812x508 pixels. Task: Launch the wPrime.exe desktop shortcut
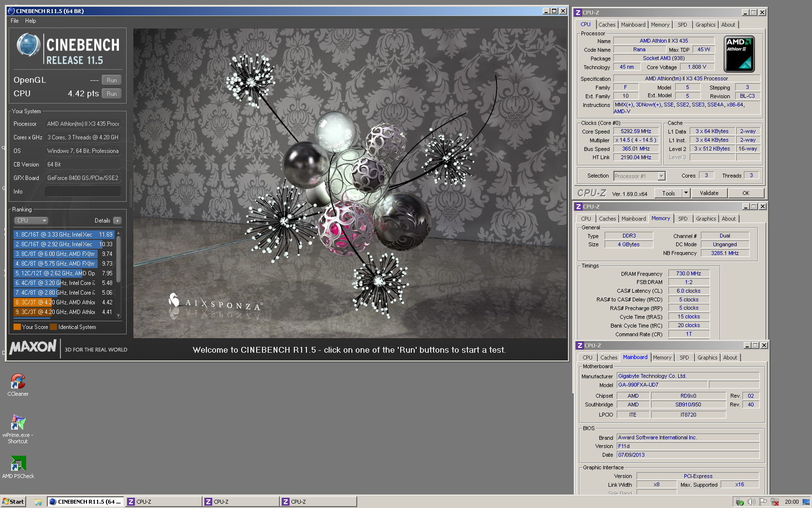(18, 429)
